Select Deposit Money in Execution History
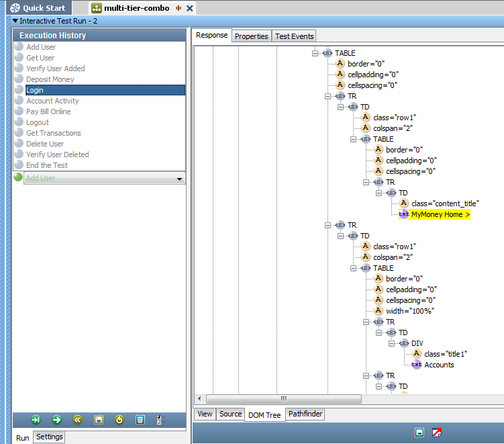The height and width of the screenshot is (444, 504). pos(50,79)
